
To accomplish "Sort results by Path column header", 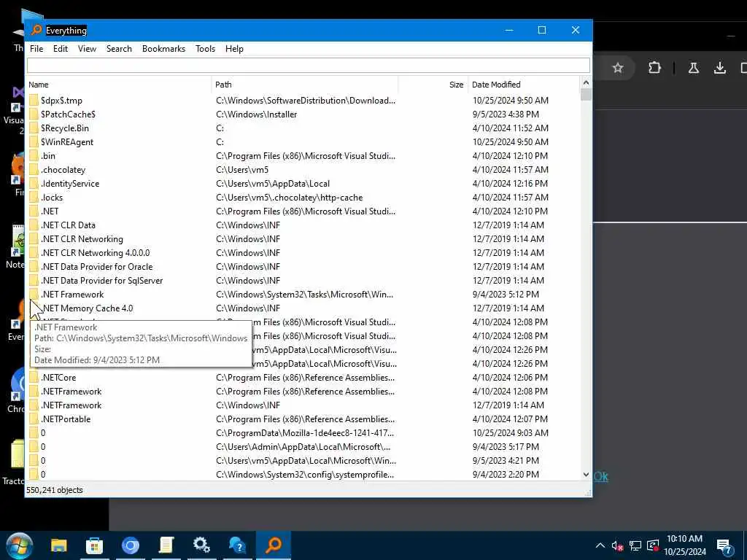I will point(304,85).
